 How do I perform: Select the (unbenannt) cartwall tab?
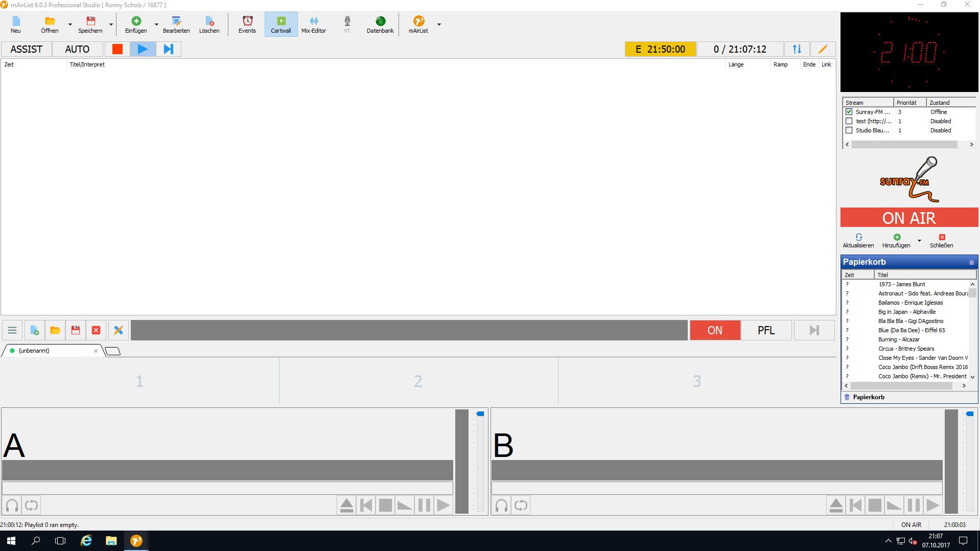click(x=34, y=351)
